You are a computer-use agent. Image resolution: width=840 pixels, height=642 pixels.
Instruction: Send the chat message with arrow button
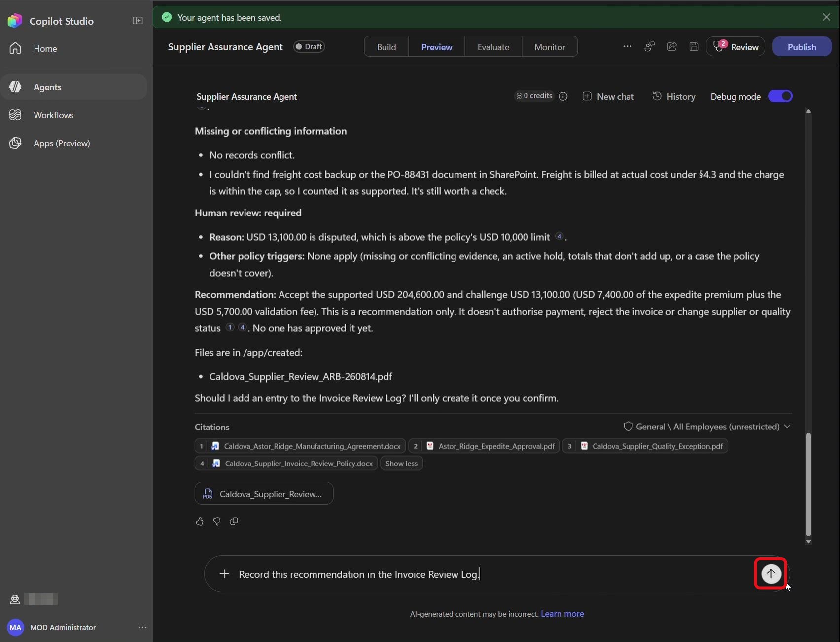(771, 573)
